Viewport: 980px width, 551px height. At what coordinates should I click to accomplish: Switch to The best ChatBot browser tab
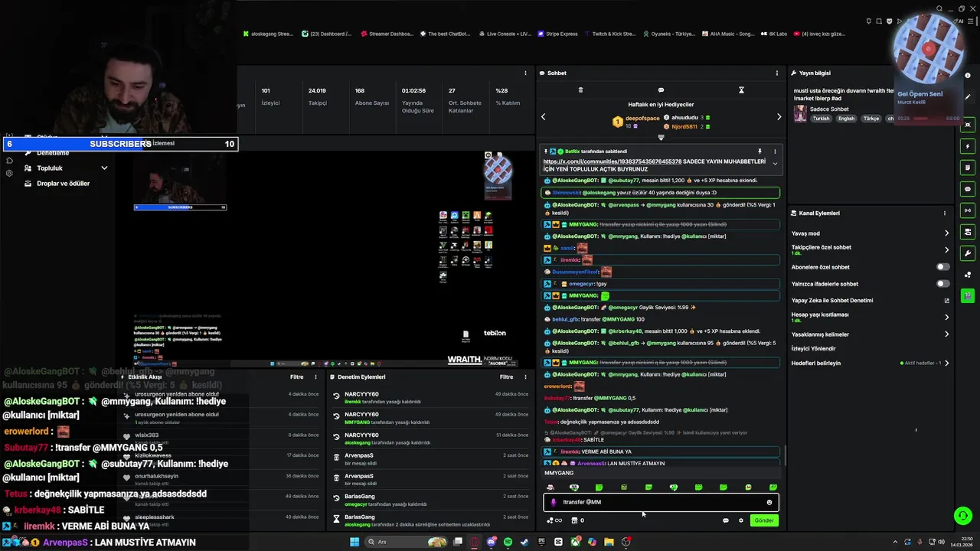(444, 34)
